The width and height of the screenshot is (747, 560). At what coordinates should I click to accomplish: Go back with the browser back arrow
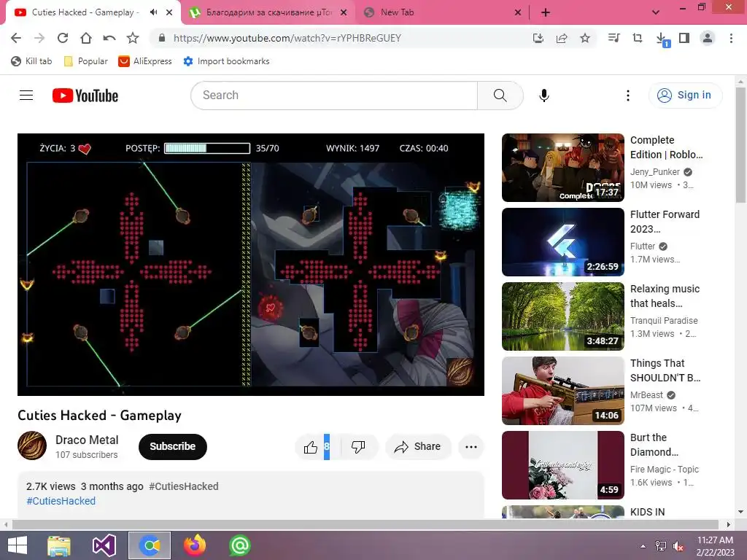pyautogui.click(x=16, y=38)
